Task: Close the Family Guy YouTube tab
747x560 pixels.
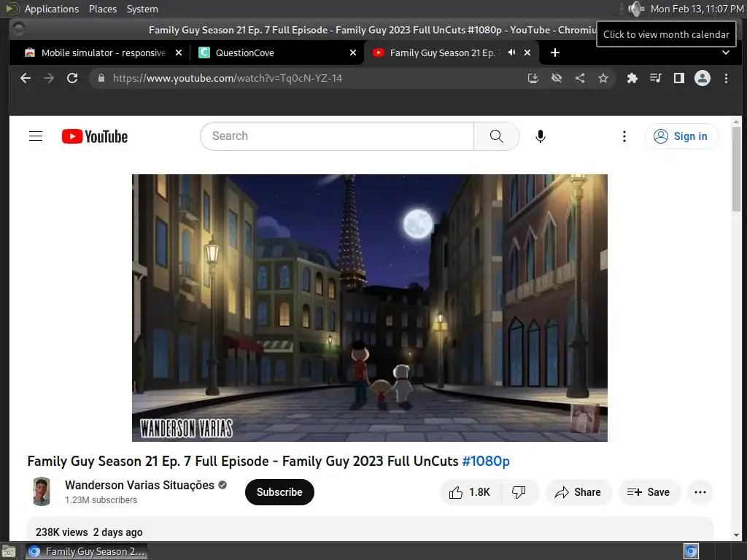Action: coord(527,52)
